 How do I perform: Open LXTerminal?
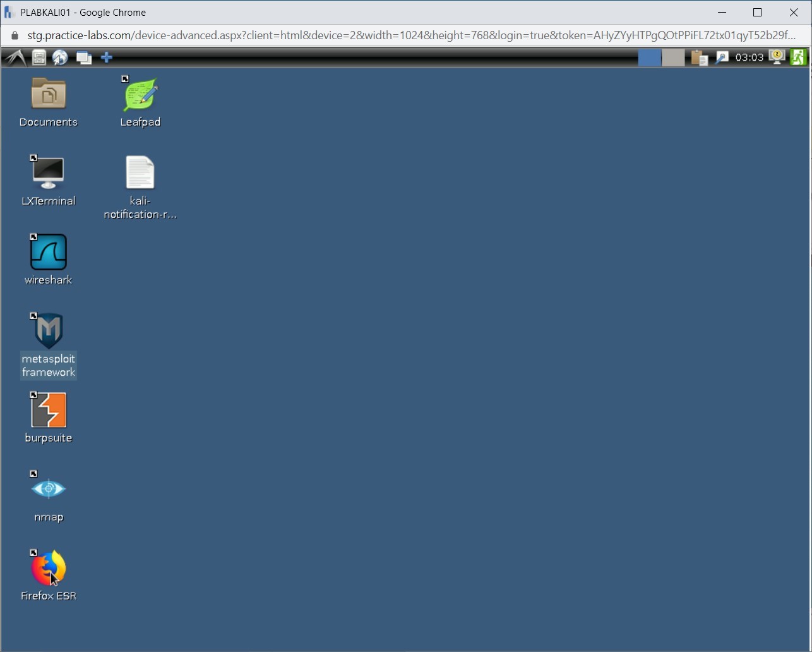tap(48, 172)
